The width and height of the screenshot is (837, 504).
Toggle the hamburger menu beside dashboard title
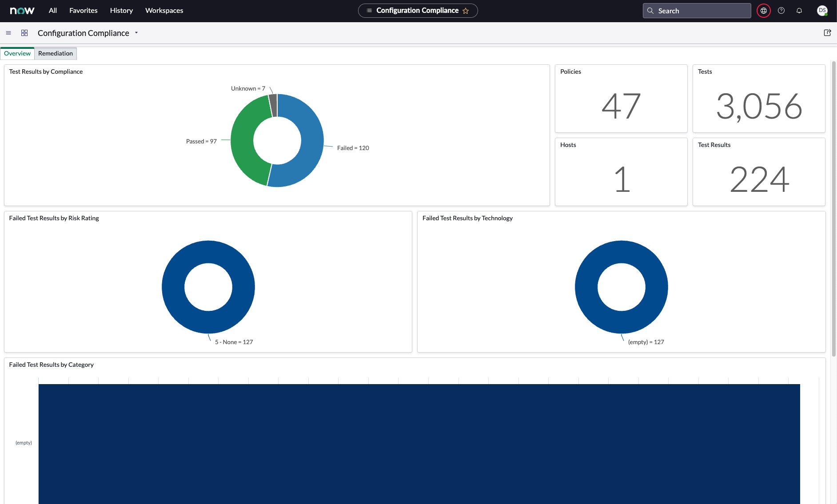[x=8, y=33]
